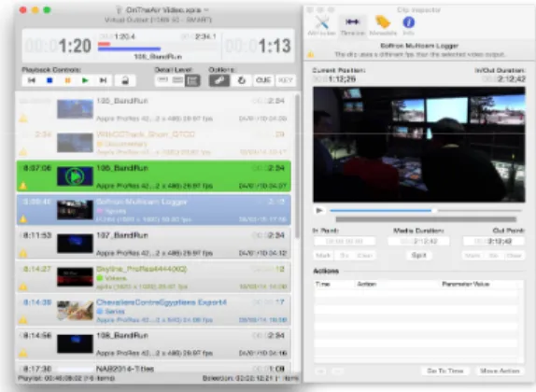
Task: Pause playback with the orange pause button
Action: click(67, 80)
